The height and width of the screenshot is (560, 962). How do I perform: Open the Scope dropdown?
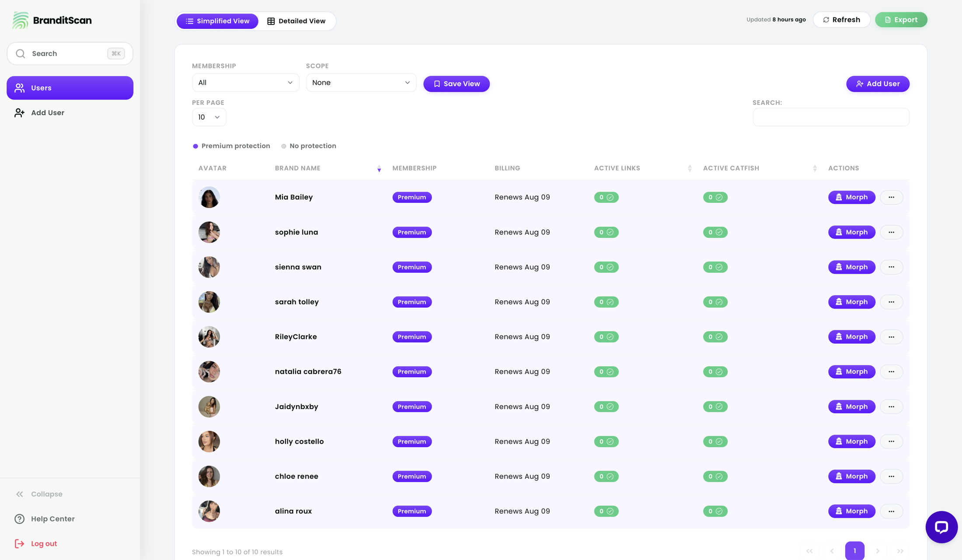(x=361, y=83)
